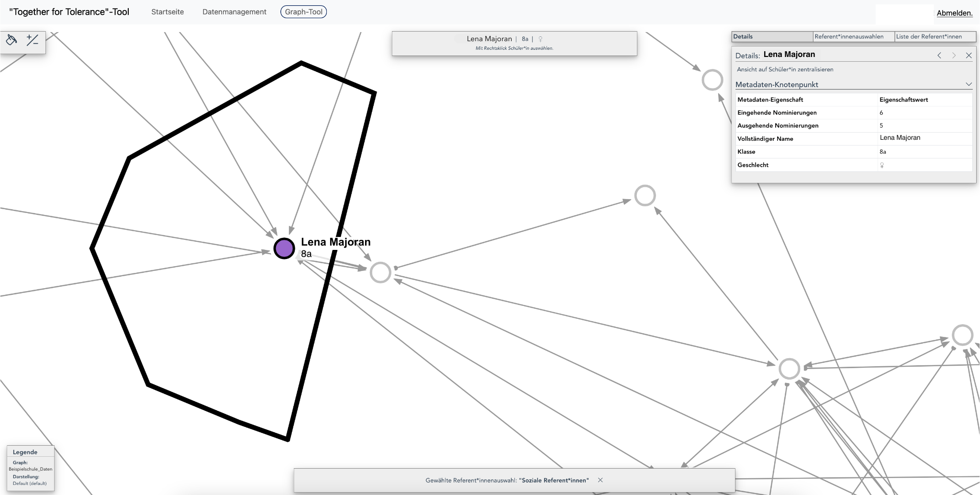Close the Lena Majoran details panel
980x495 pixels.
[969, 56]
